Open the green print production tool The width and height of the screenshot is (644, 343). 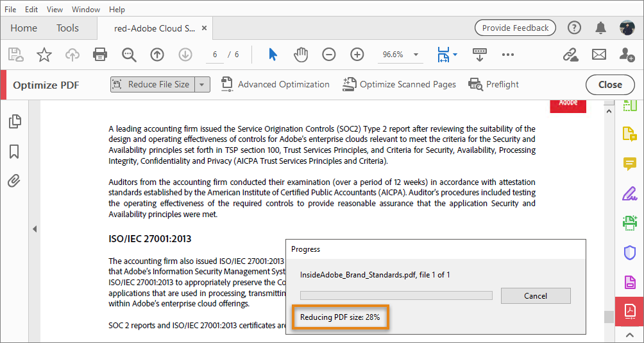point(630,223)
